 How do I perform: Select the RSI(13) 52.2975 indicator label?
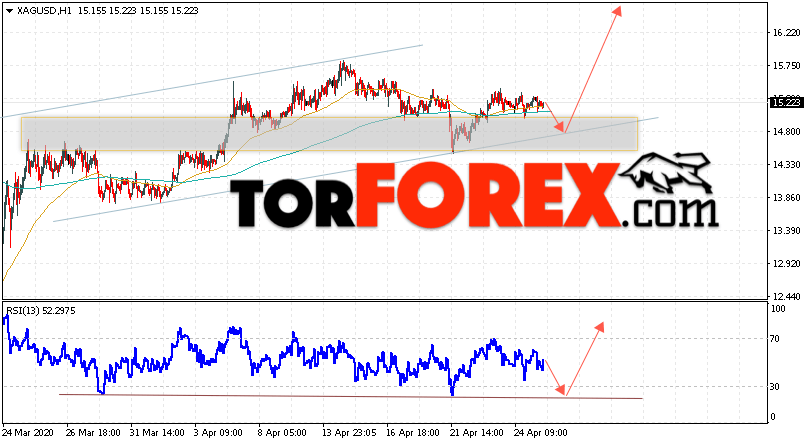tap(41, 311)
